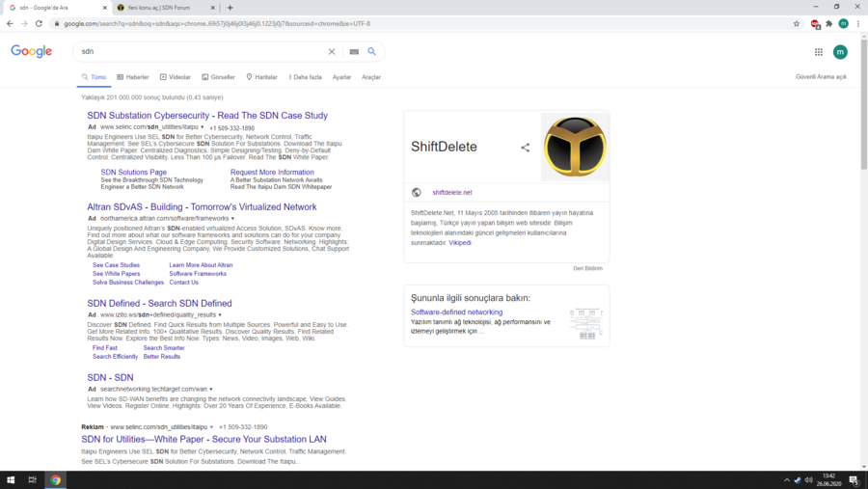The height and width of the screenshot is (489, 868).
Task: Click the globe icon beside shiftdelete.net
Action: click(417, 192)
